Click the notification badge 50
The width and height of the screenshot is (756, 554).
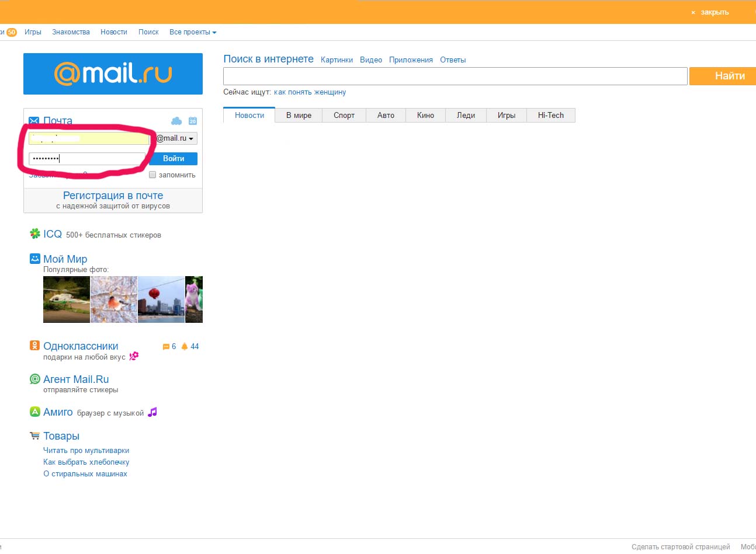tap(12, 32)
